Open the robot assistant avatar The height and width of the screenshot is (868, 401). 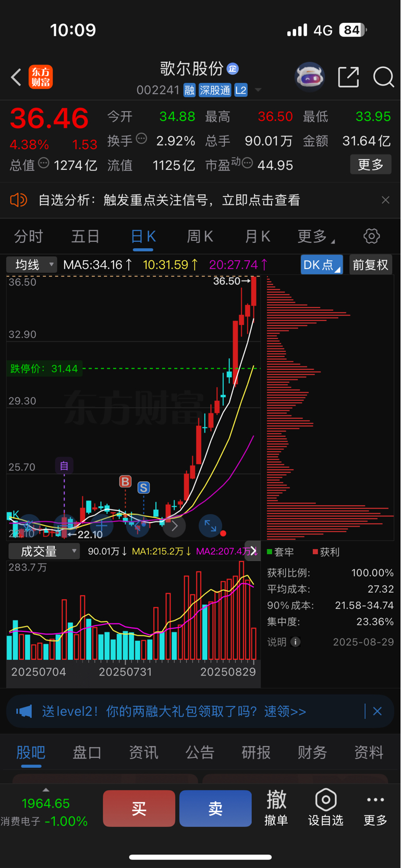310,77
